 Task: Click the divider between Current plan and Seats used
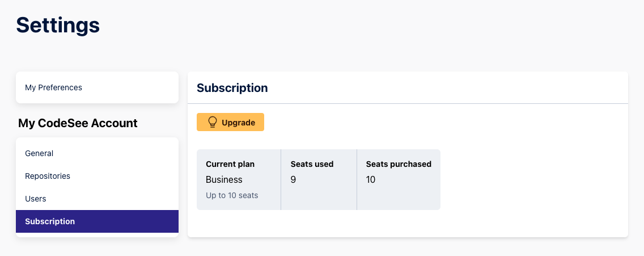[281, 179]
